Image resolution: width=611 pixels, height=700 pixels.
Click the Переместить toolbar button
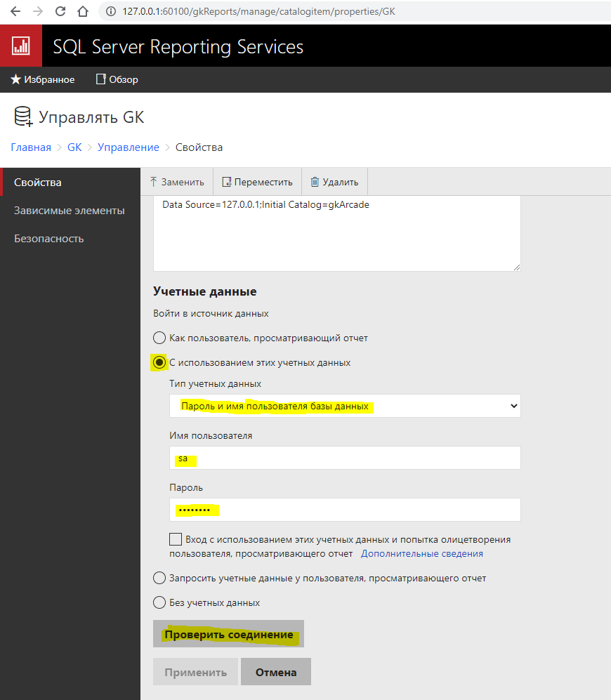tap(257, 182)
